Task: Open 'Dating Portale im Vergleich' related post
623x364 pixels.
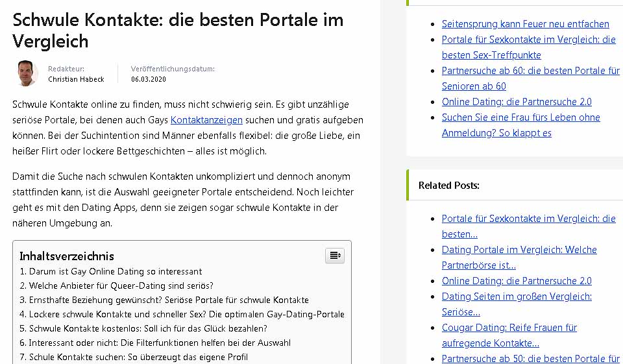Action: [519, 250]
